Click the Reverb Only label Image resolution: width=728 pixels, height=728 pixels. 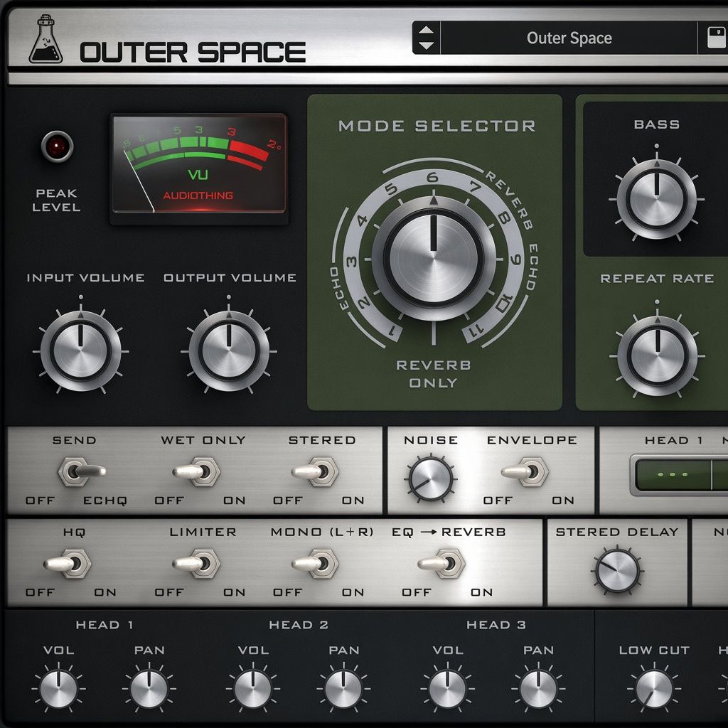click(x=433, y=374)
